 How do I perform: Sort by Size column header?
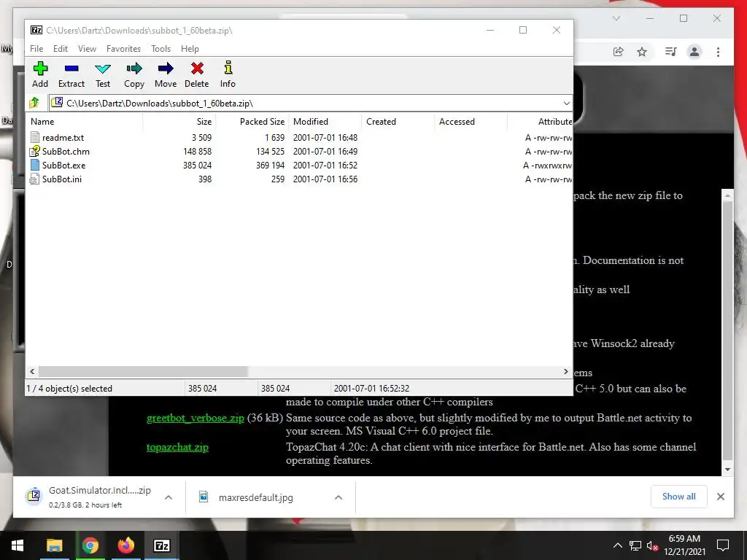(179, 122)
